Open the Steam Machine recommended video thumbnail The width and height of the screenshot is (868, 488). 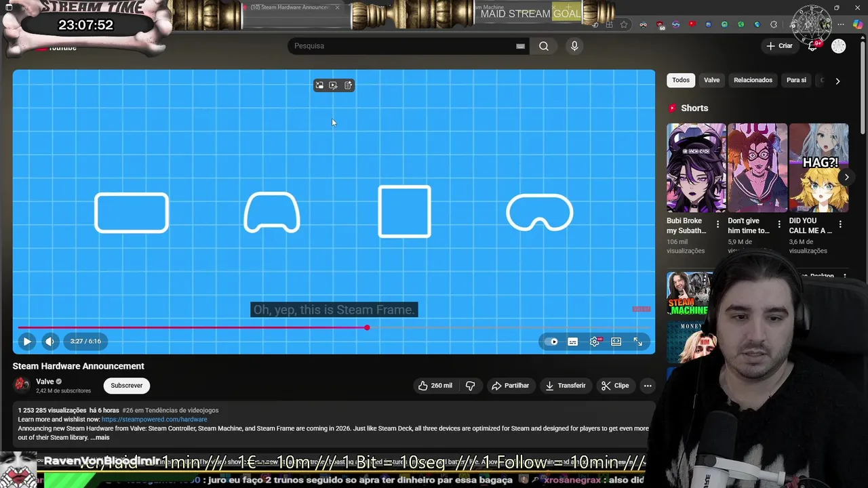point(690,293)
